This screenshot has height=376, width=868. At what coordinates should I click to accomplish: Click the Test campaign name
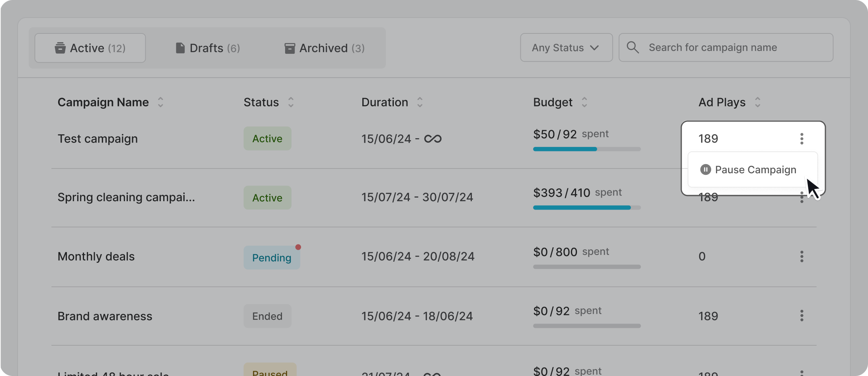[98, 139]
